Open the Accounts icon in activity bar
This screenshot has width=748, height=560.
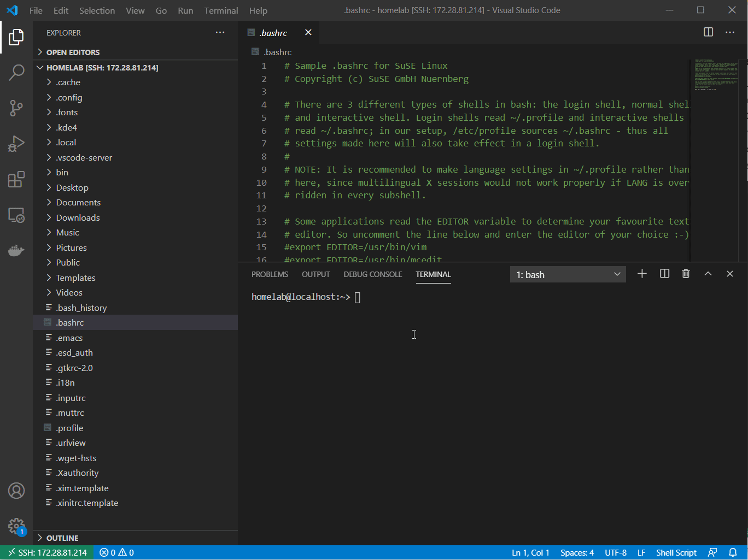pos(16,491)
